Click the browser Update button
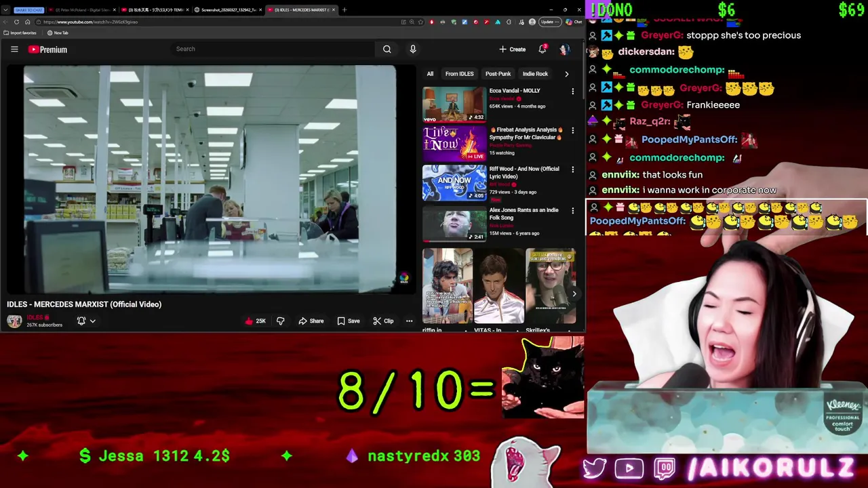The width and height of the screenshot is (868, 488). [549, 22]
